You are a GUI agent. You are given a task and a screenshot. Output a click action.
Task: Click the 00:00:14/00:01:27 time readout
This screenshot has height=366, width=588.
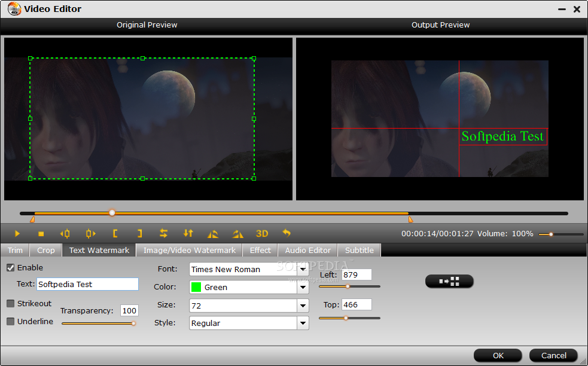point(437,234)
